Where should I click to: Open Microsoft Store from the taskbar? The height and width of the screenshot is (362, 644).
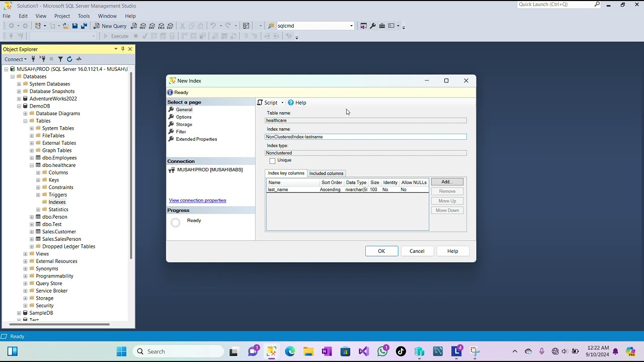(x=345, y=351)
